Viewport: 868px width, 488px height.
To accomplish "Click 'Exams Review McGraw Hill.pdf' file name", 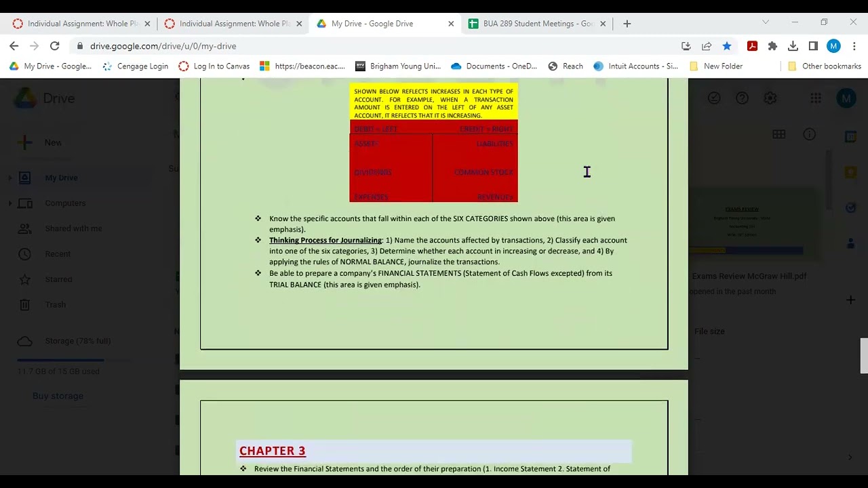I will click(x=749, y=277).
